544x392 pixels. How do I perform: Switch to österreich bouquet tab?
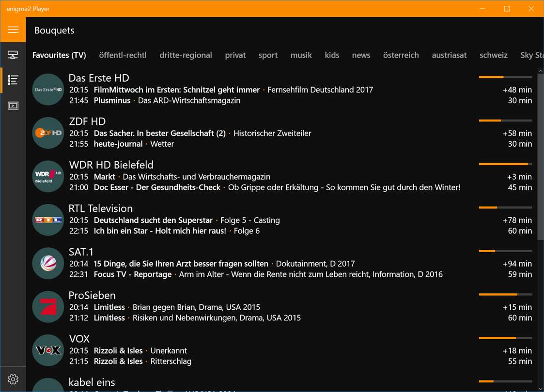401,55
